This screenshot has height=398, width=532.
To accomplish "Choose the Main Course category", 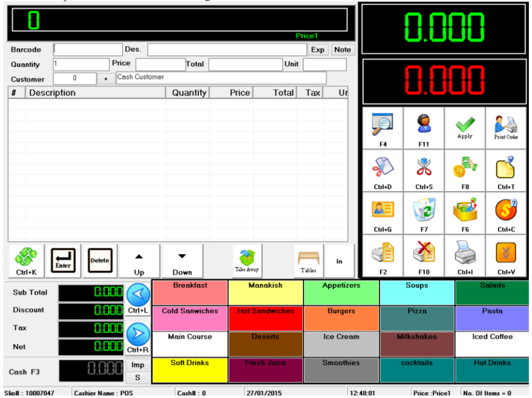I will 190,344.
